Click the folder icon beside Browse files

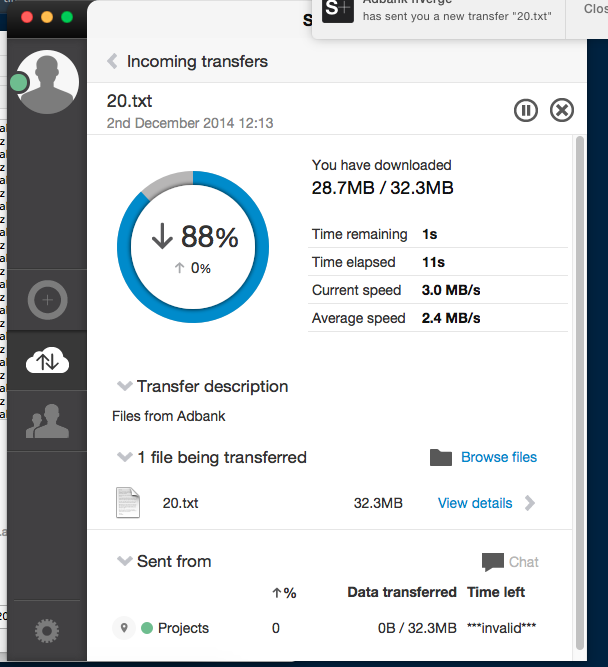441,457
